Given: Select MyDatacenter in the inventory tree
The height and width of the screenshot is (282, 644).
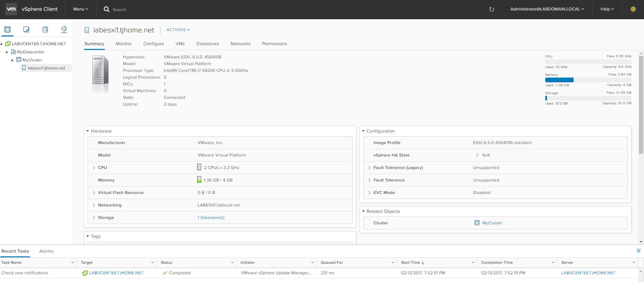Looking at the screenshot, I should click(31, 52).
